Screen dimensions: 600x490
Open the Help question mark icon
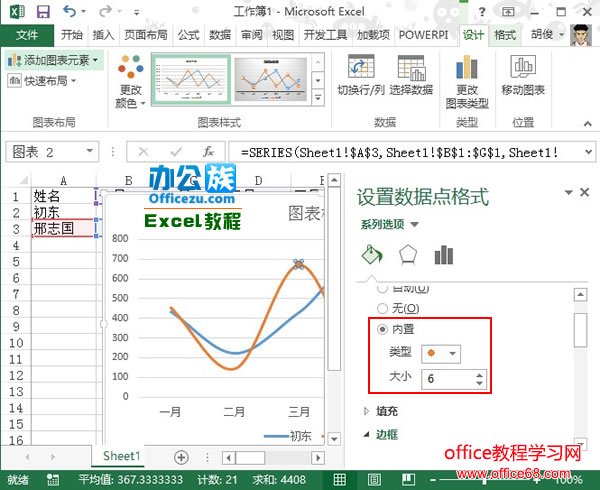point(482,12)
